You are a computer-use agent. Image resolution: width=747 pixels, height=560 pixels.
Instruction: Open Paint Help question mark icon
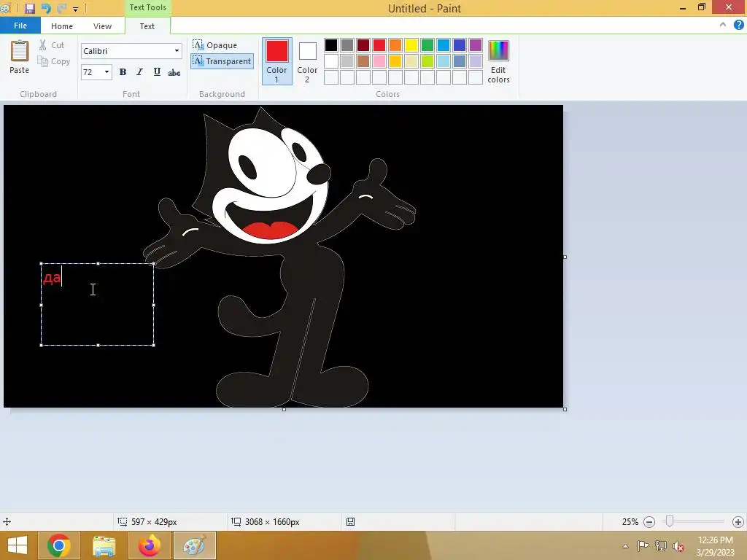[x=738, y=26]
